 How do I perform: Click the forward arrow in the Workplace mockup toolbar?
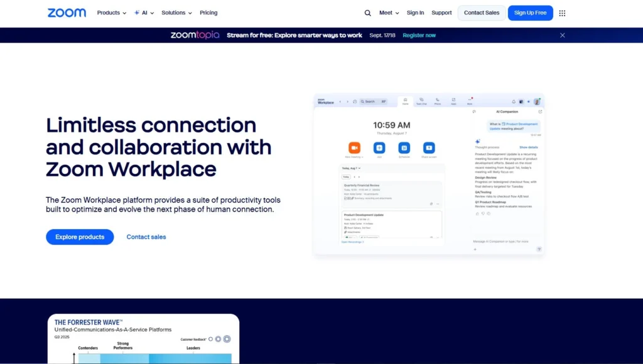coord(347,102)
